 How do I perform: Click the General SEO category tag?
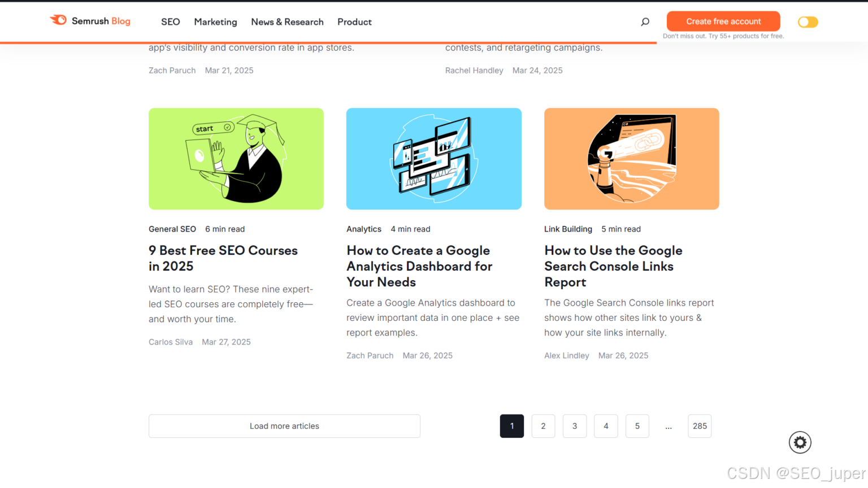(x=172, y=229)
